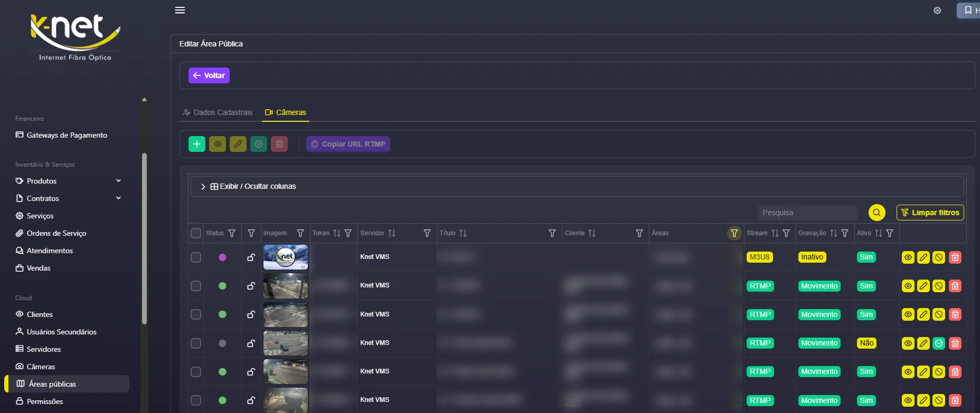The image size is (980, 413).
Task: Sort table by Token column
Action: click(337, 233)
